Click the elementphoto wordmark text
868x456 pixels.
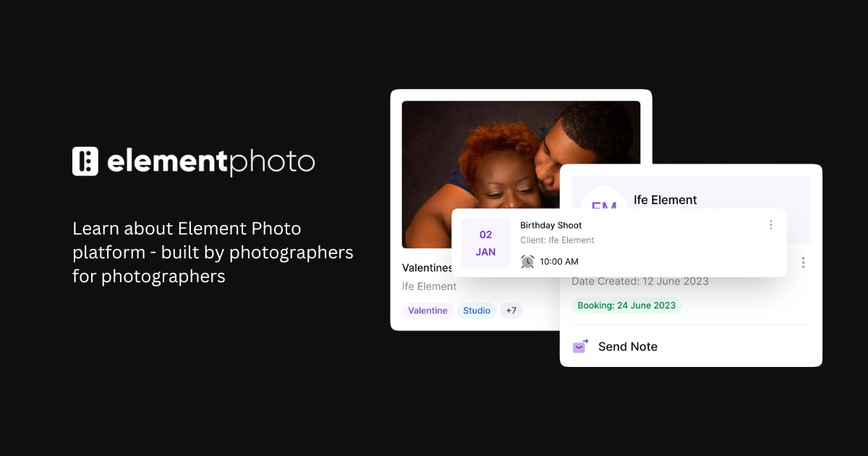(211, 162)
